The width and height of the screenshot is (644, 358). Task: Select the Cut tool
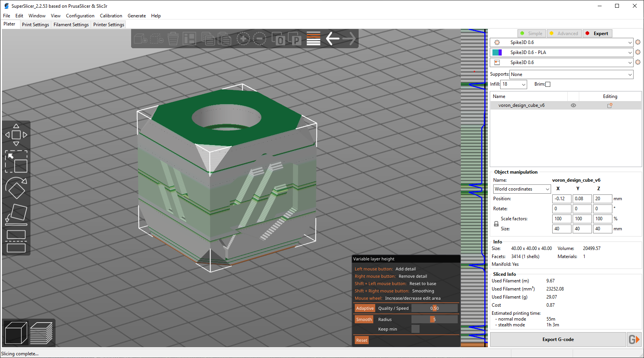coord(16,241)
